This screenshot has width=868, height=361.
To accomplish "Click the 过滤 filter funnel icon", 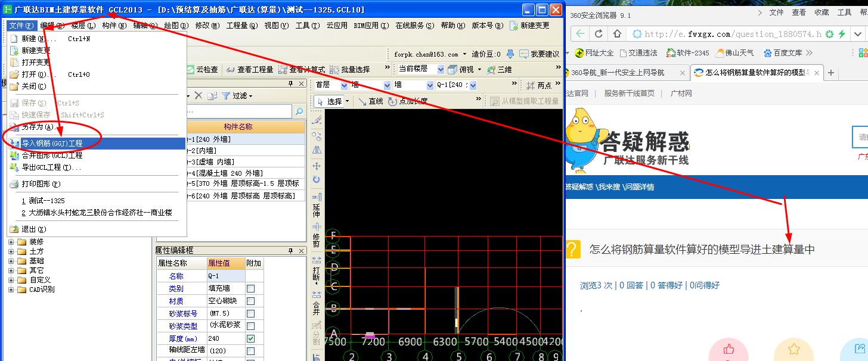I will coord(226,95).
